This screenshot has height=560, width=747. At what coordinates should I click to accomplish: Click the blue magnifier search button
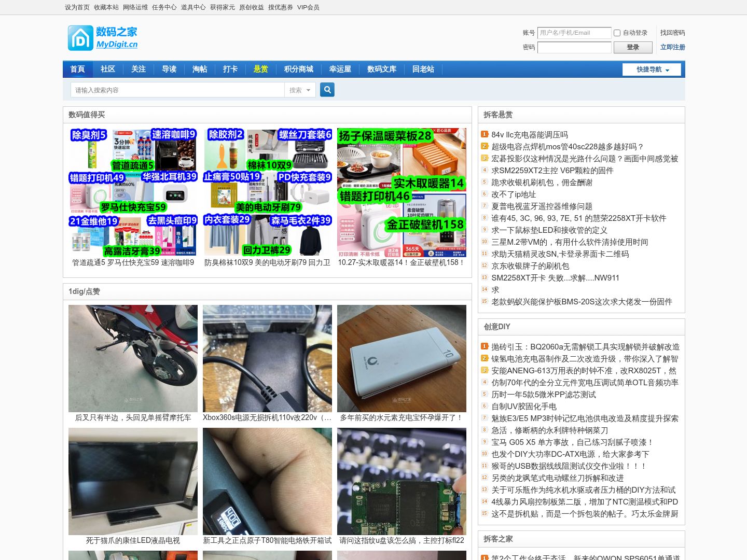pos(327,90)
